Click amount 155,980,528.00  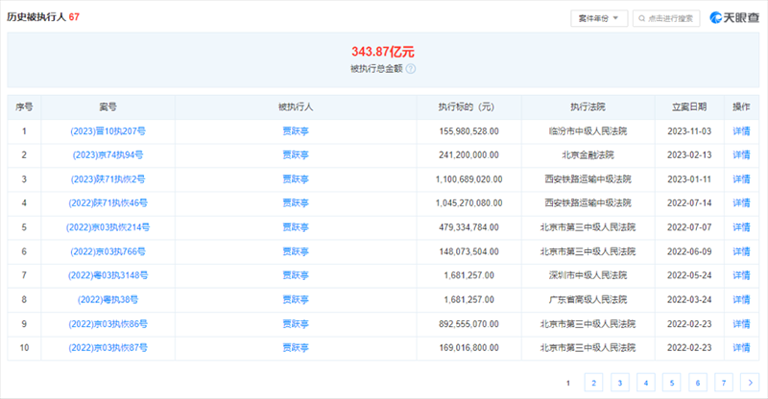[469, 131]
